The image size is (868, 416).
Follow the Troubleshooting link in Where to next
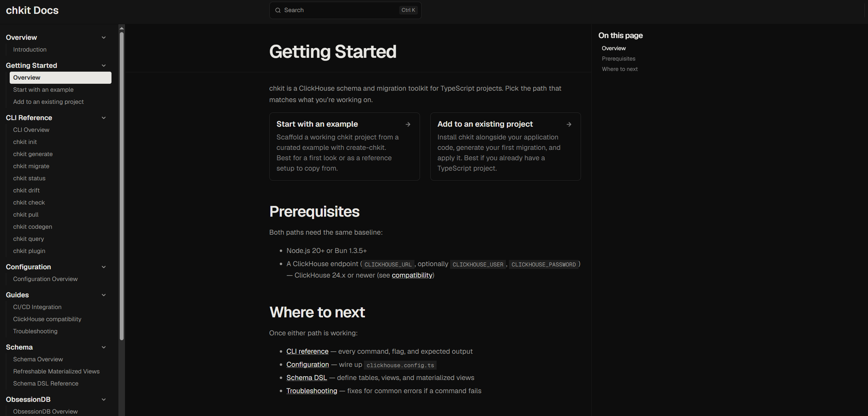(x=312, y=391)
